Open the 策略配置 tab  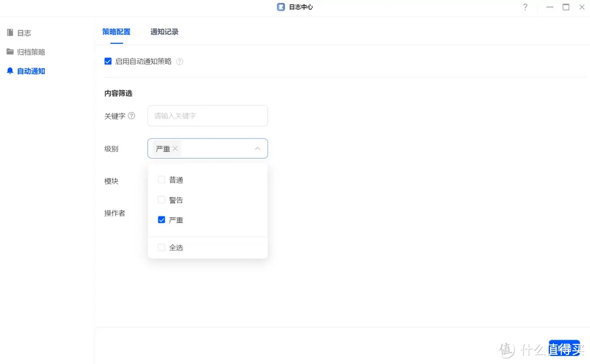coord(116,32)
